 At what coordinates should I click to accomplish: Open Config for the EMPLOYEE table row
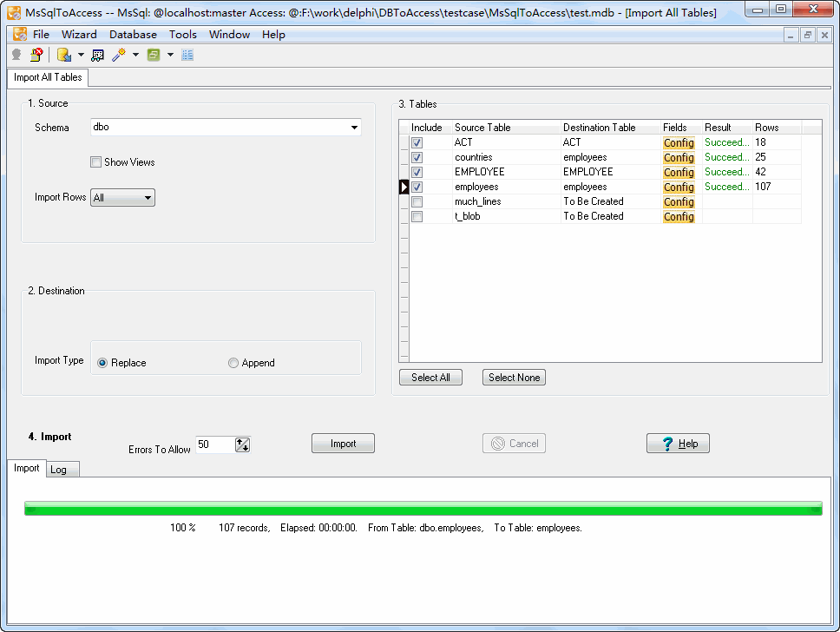(x=679, y=172)
